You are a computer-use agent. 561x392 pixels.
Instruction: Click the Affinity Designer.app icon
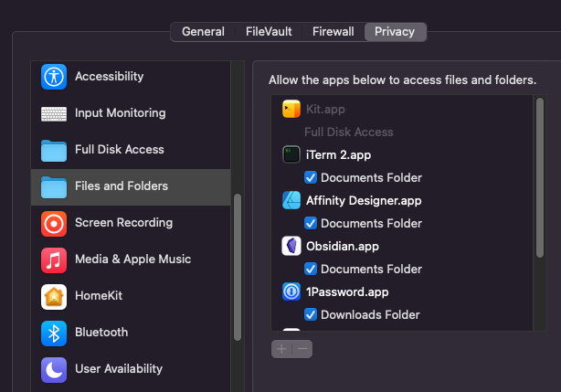pyautogui.click(x=291, y=200)
